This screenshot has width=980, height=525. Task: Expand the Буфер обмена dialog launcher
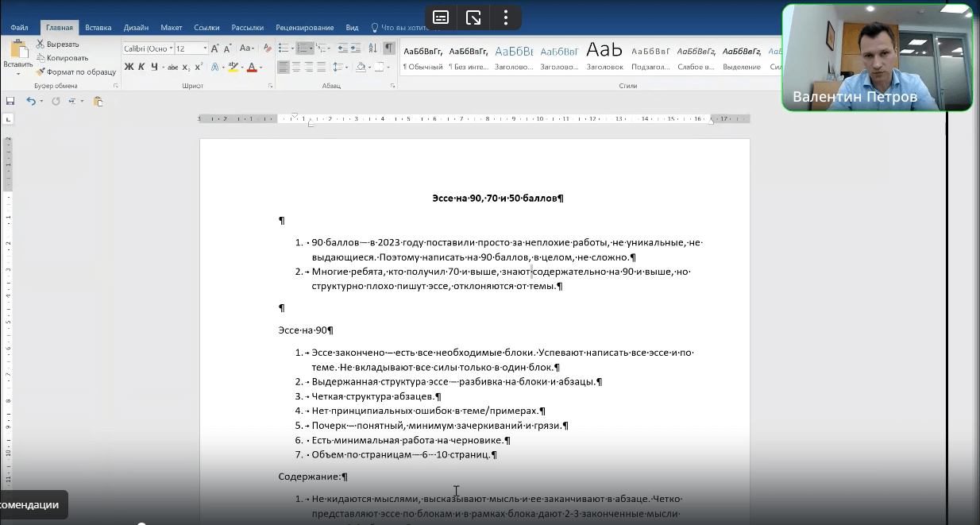(116, 86)
